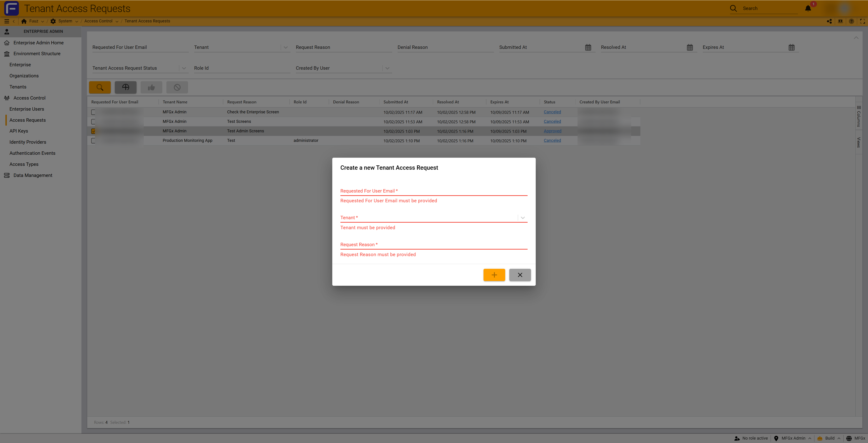Click the No role active status icon

[x=737, y=438]
